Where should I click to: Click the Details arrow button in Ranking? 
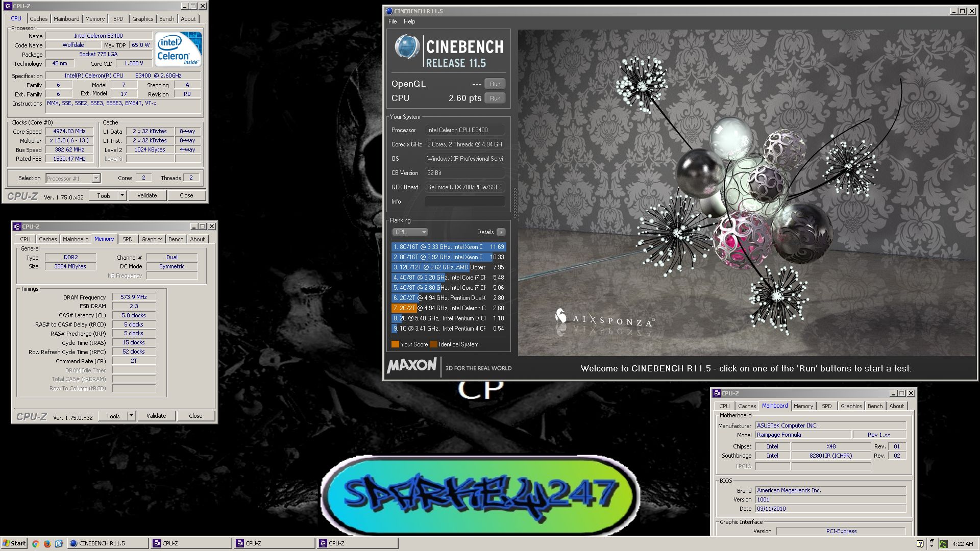[501, 232]
